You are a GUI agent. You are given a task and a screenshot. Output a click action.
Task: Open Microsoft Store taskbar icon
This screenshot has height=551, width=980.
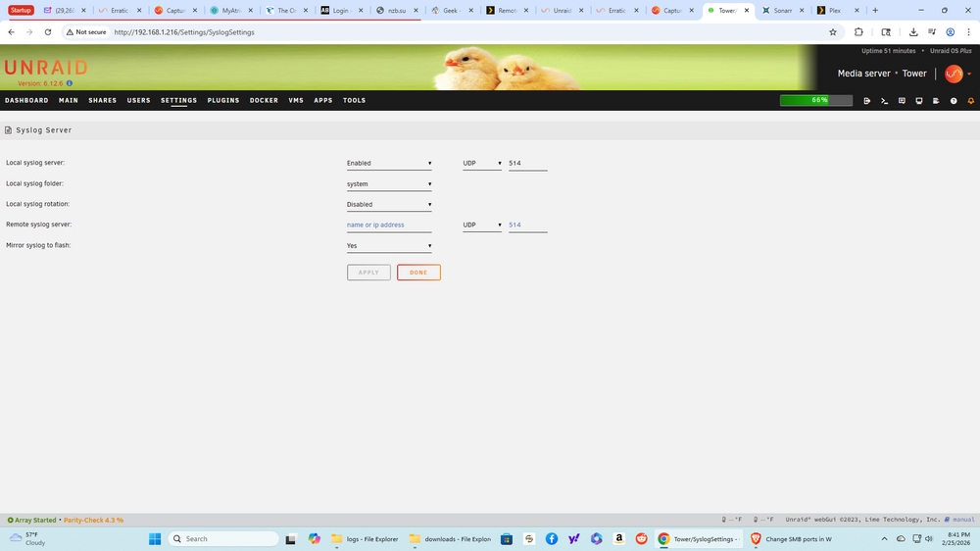coord(507,538)
